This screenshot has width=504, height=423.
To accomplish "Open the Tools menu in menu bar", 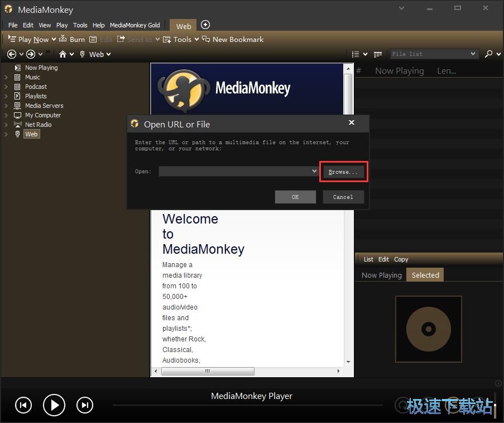I will [80, 25].
